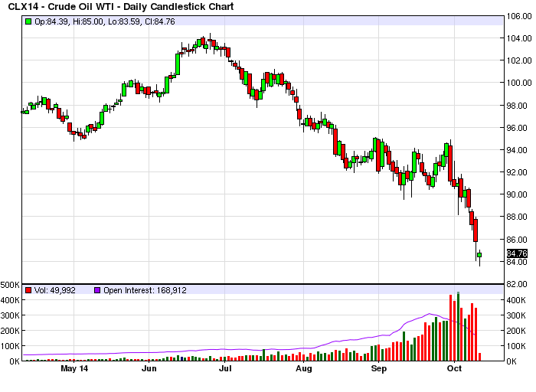
Task: Click the 104.00 price axis label
Action: click(519, 38)
